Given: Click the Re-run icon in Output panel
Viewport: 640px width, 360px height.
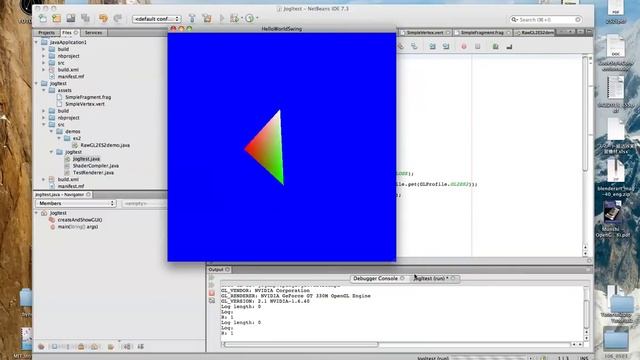Looking at the screenshot, I should (x=211, y=278).
